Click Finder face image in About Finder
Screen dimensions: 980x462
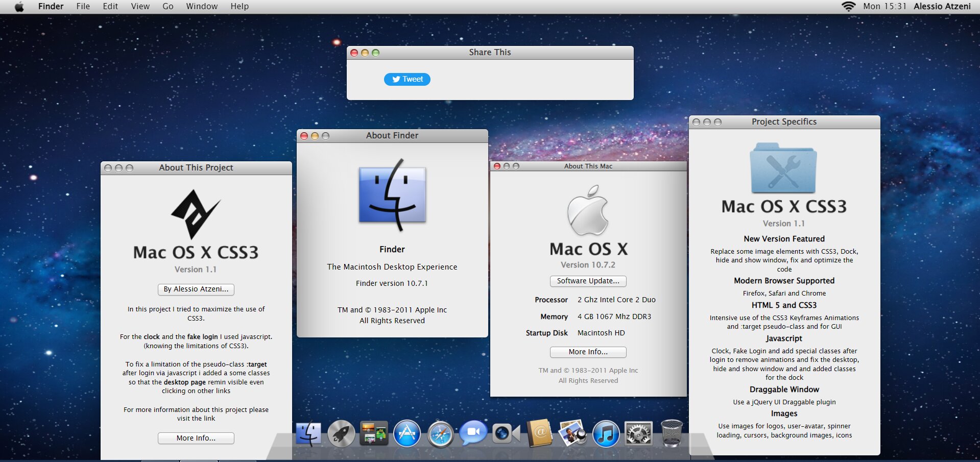click(392, 195)
